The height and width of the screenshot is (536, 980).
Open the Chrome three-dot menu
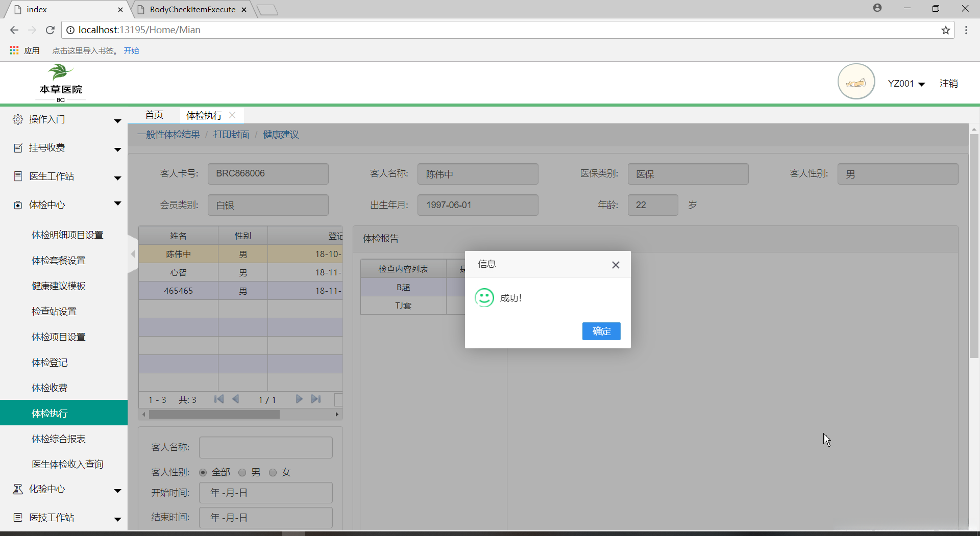point(966,30)
